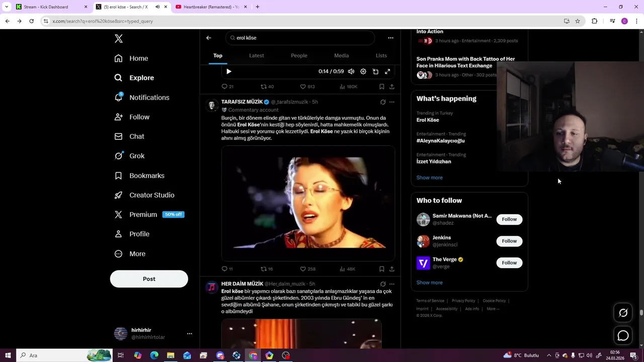Open more options on TARAFSIZ MÜZİK post

392,102
